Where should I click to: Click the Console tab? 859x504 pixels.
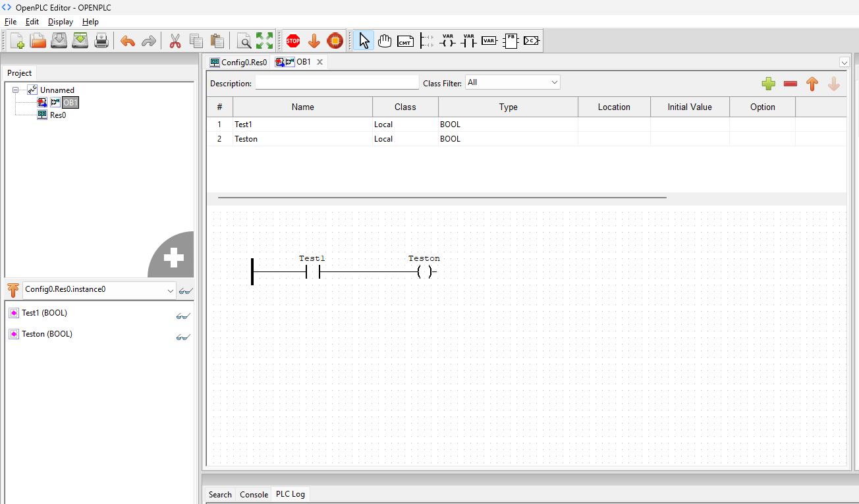[x=254, y=494]
